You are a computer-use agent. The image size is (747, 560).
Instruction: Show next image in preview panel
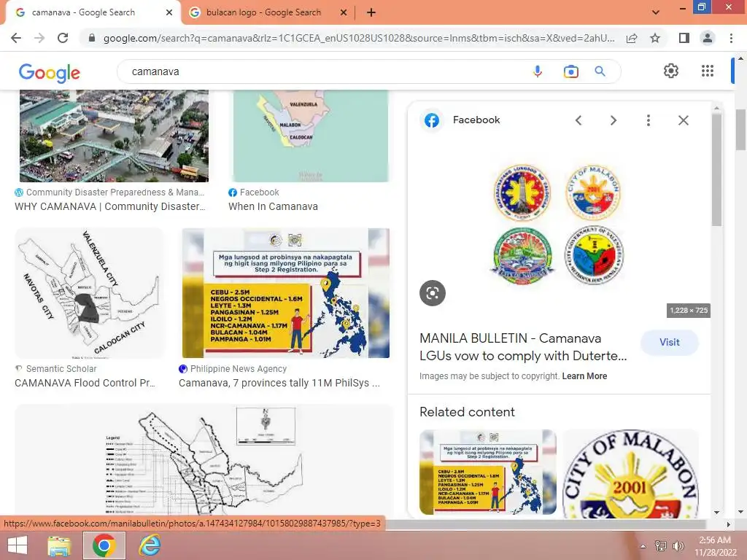point(614,120)
